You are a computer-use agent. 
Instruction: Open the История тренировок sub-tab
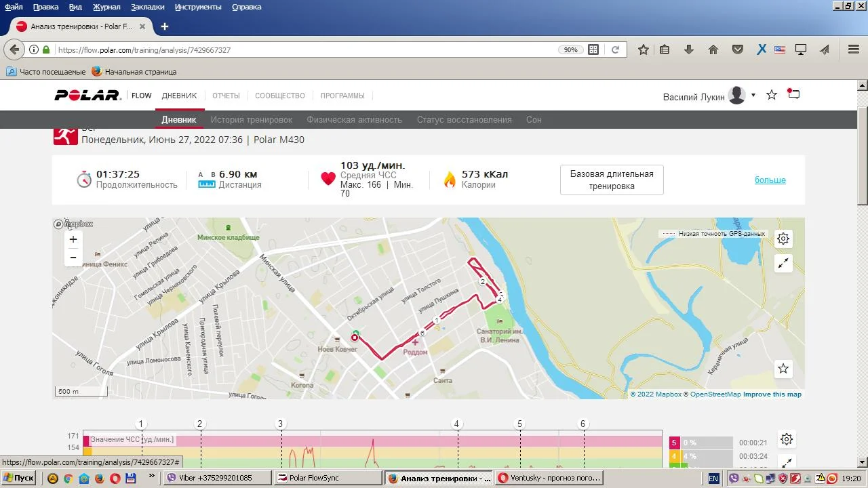tap(252, 119)
